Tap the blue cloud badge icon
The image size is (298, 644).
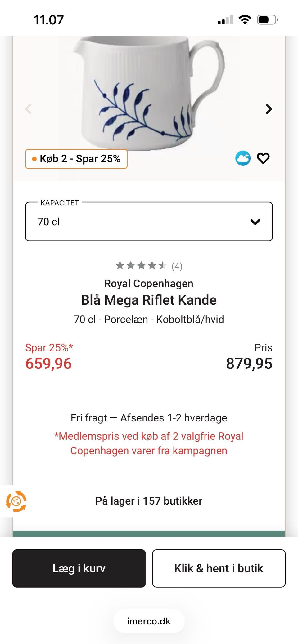point(243,158)
